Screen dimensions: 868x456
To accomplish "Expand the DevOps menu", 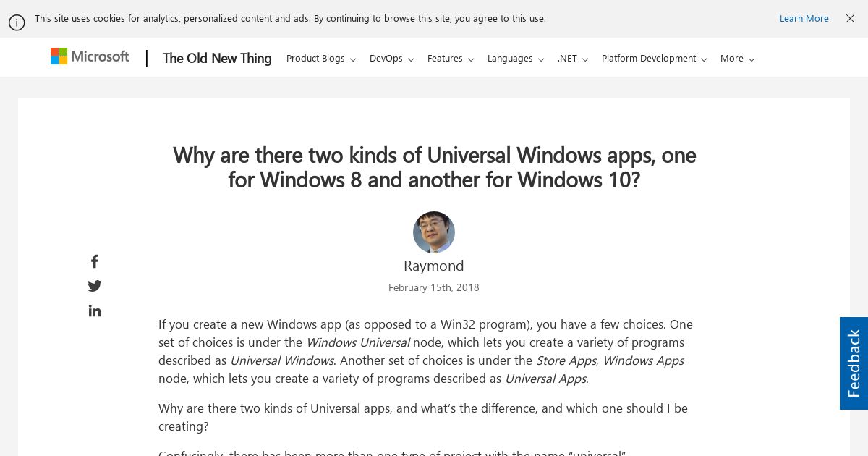I will (391, 59).
